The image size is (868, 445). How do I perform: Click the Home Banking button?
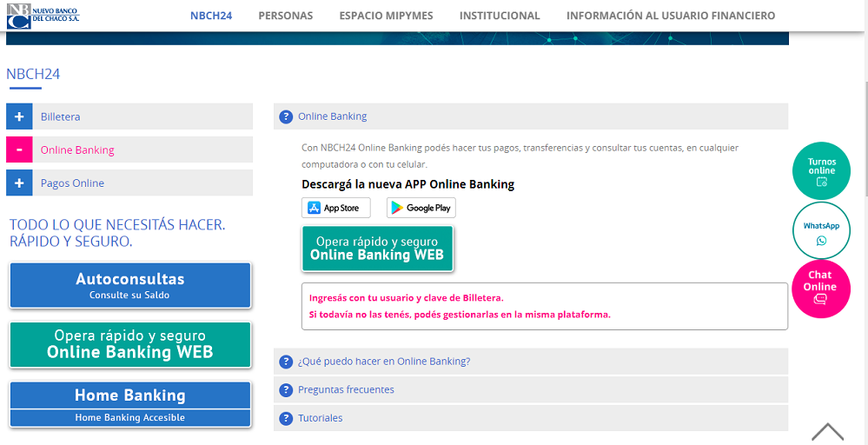[130, 395]
